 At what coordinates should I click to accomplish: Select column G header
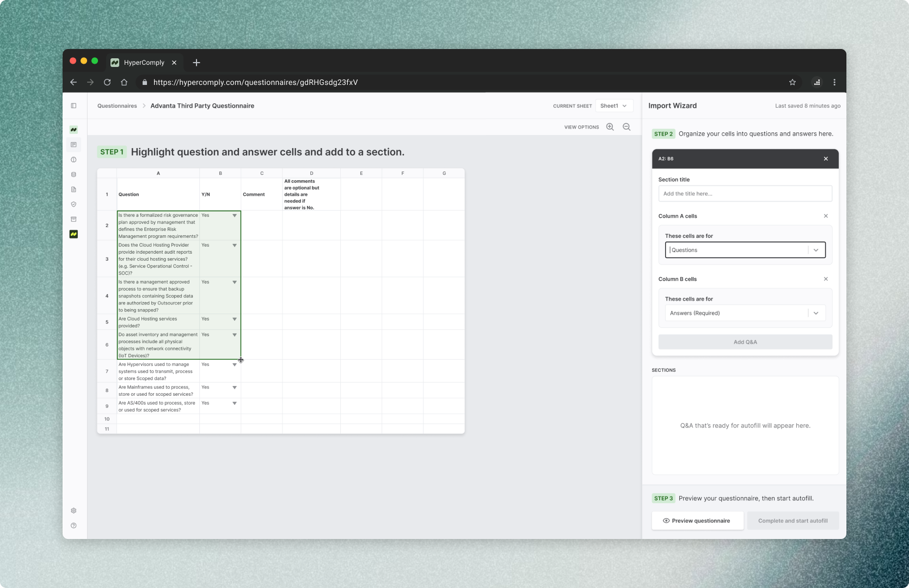[x=444, y=173]
